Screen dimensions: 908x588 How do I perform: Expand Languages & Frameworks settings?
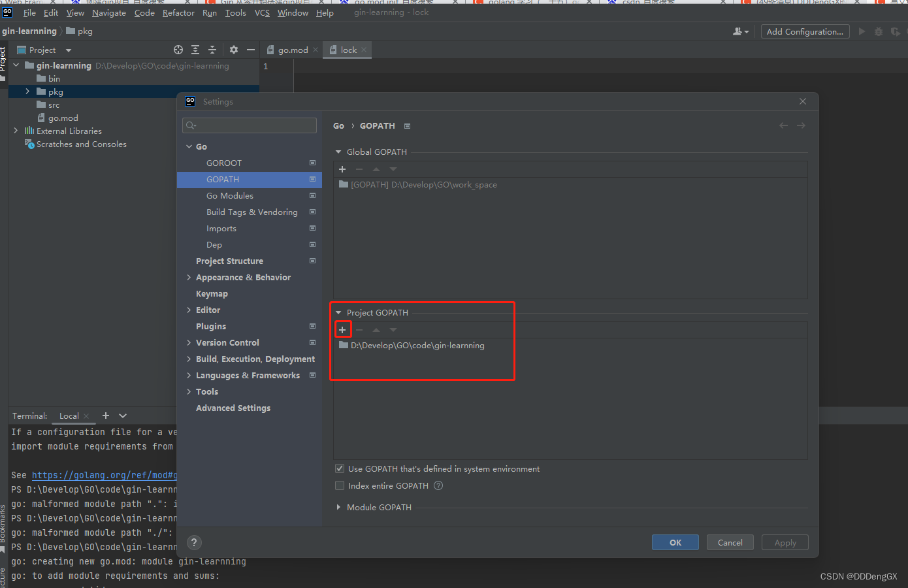tap(189, 376)
